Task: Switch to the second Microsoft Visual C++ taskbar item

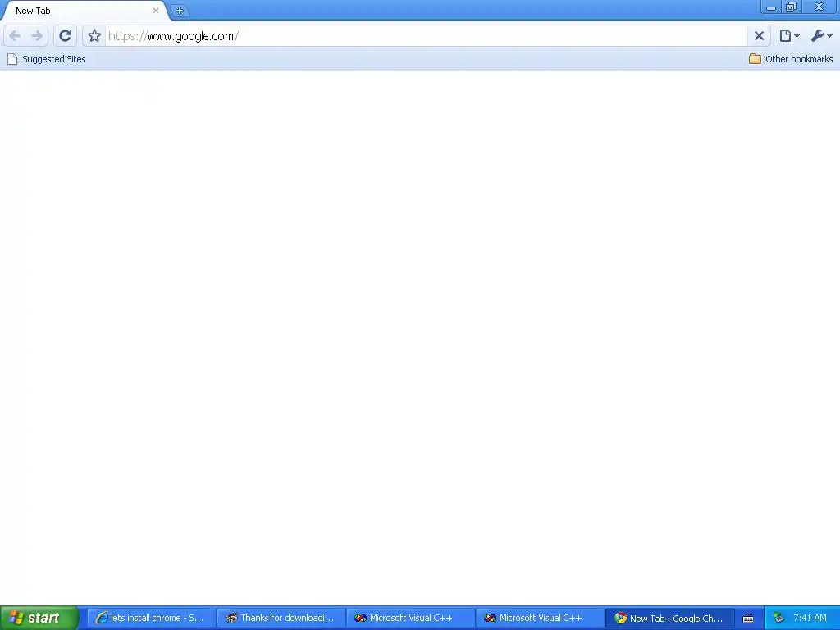Action: point(540,618)
